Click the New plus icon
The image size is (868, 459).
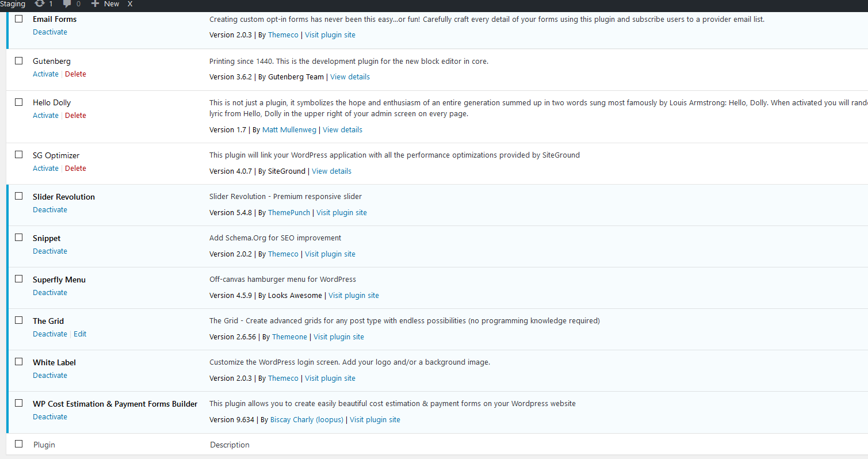coord(95,3)
